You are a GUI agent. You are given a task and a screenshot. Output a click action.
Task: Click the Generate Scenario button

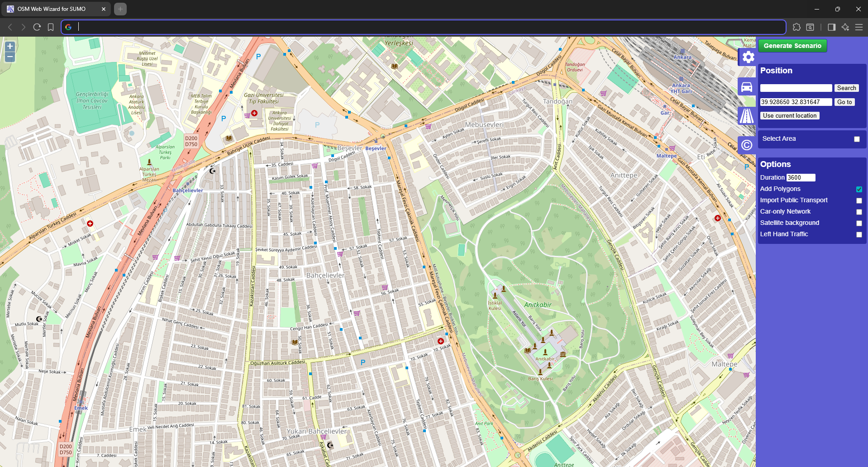pos(792,46)
